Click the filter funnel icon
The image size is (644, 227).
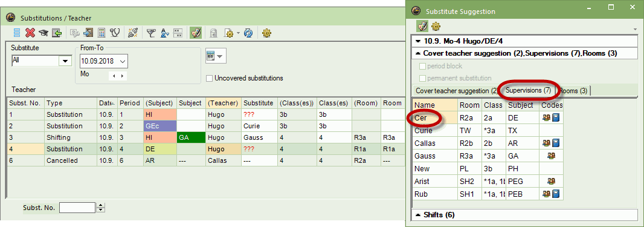[x=152, y=33]
